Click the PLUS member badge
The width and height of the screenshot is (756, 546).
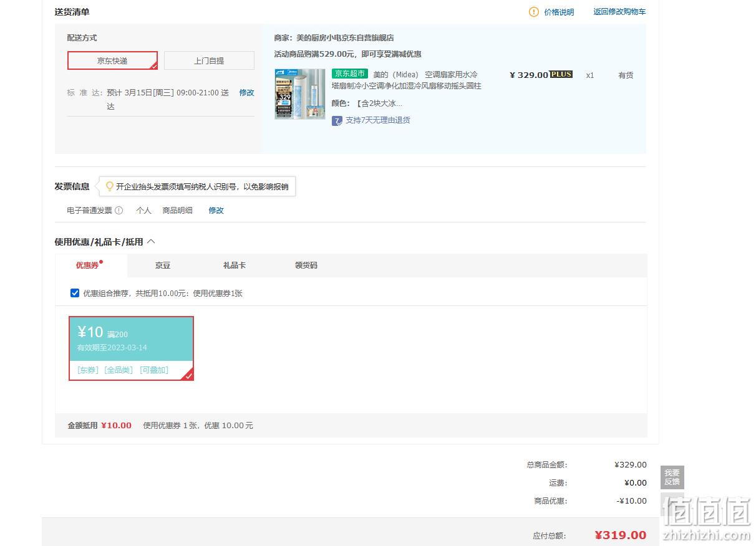[x=561, y=74]
